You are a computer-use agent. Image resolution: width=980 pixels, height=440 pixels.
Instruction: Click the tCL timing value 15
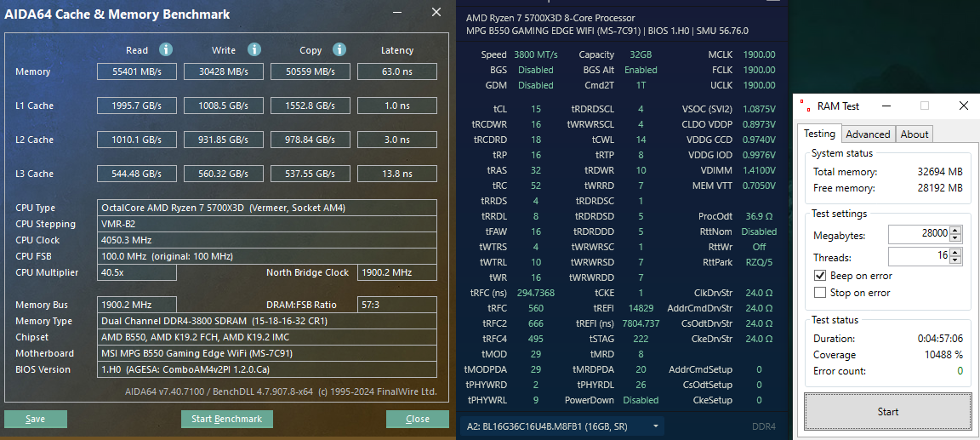pyautogui.click(x=536, y=110)
